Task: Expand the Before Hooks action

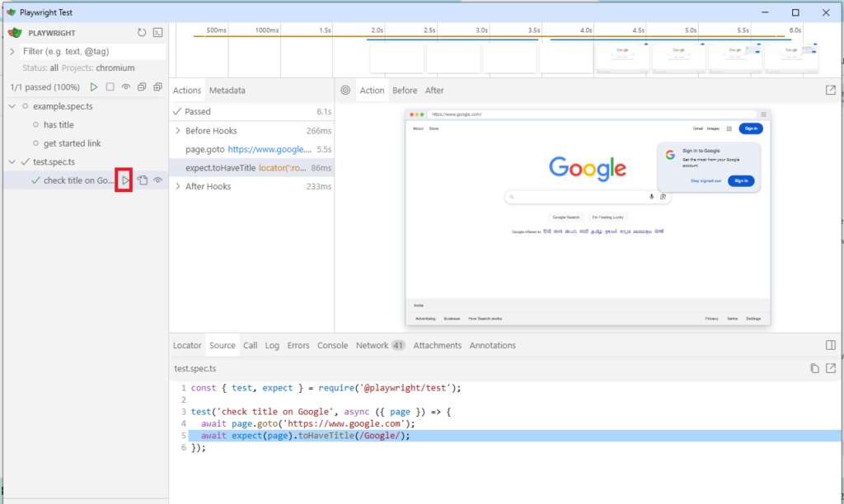Action: (178, 131)
